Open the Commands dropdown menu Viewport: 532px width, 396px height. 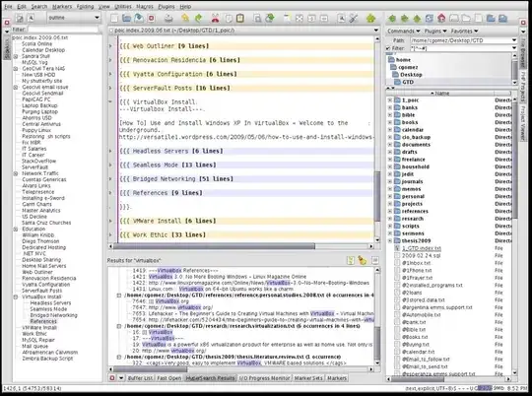coord(404,31)
